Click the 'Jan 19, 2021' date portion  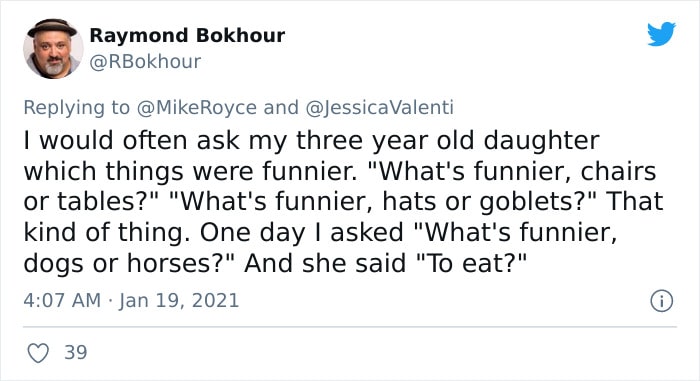point(179,300)
